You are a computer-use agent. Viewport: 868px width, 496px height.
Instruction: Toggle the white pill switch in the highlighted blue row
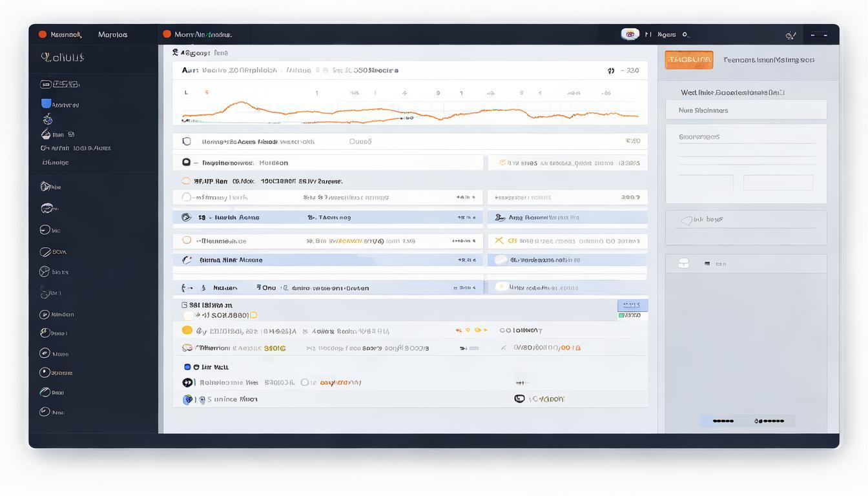coord(501,260)
